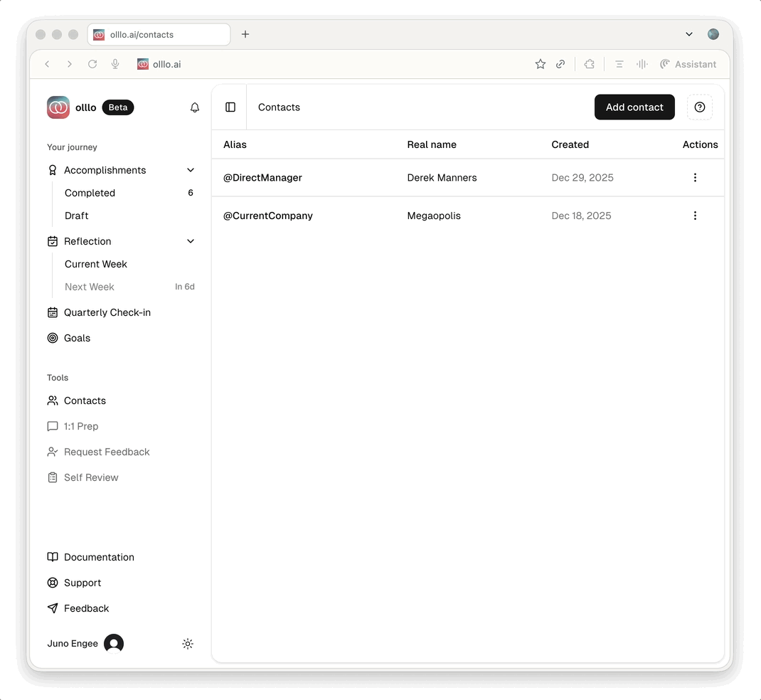Click the notifications bell icon
The height and width of the screenshot is (700, 761).
[195, 107]
